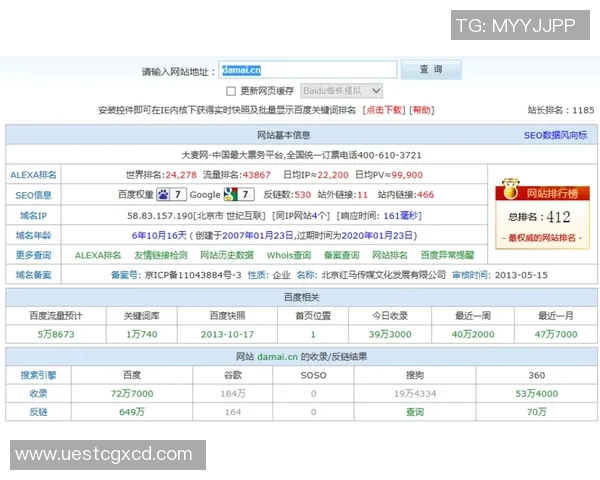Viewport: 600px width, 480px height.
Task: Click the 网站排行榜 banner
Action: pos(542,193)
